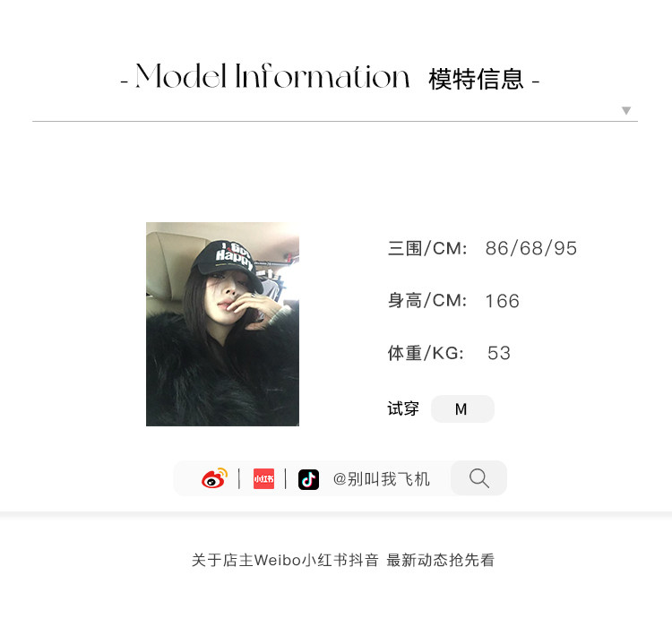
Task: Click the 试穿 try-on label
Action: tap(403, 408)
